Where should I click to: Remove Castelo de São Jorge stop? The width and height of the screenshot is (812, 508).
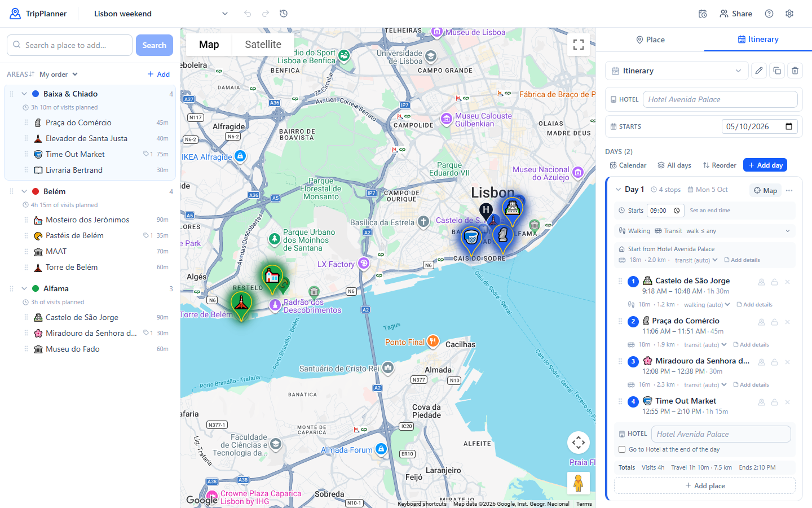coord(788,282)
